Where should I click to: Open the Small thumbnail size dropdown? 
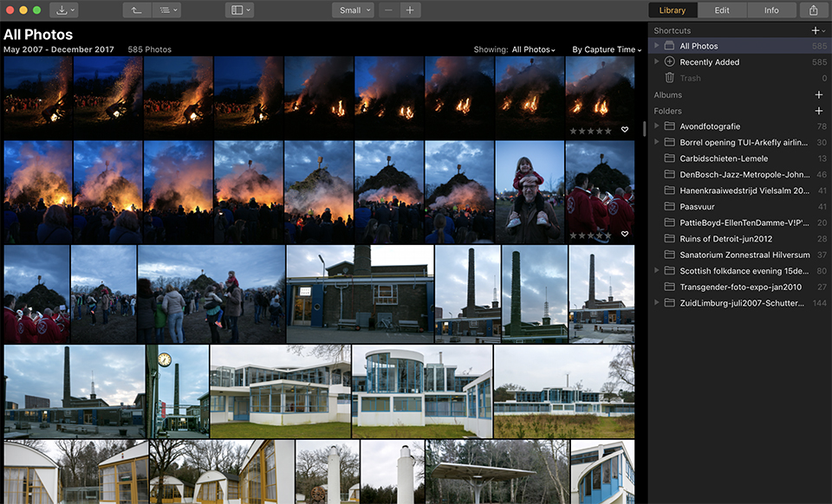pos(354,10)
